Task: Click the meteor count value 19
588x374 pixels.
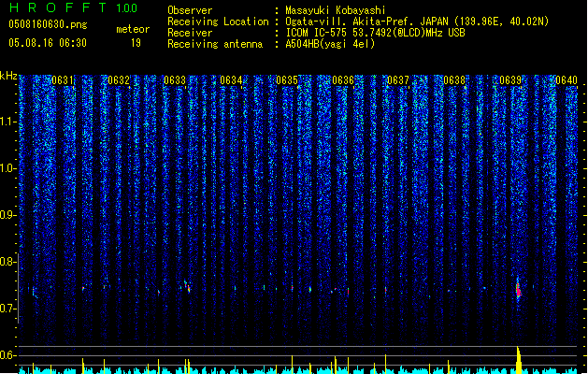Action: (x=136, y=43)
